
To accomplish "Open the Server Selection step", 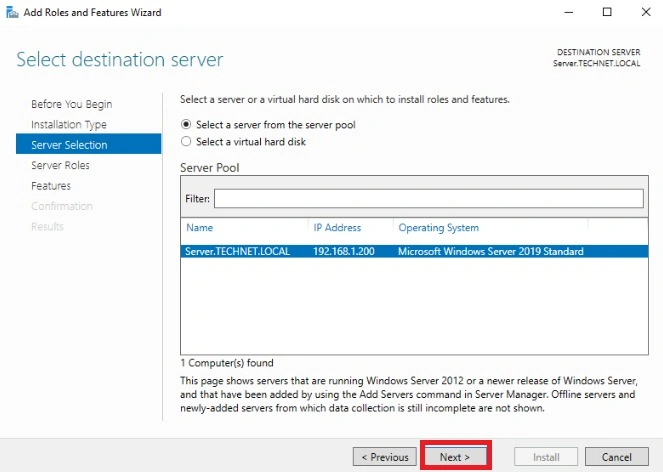I will coord(88,145).
